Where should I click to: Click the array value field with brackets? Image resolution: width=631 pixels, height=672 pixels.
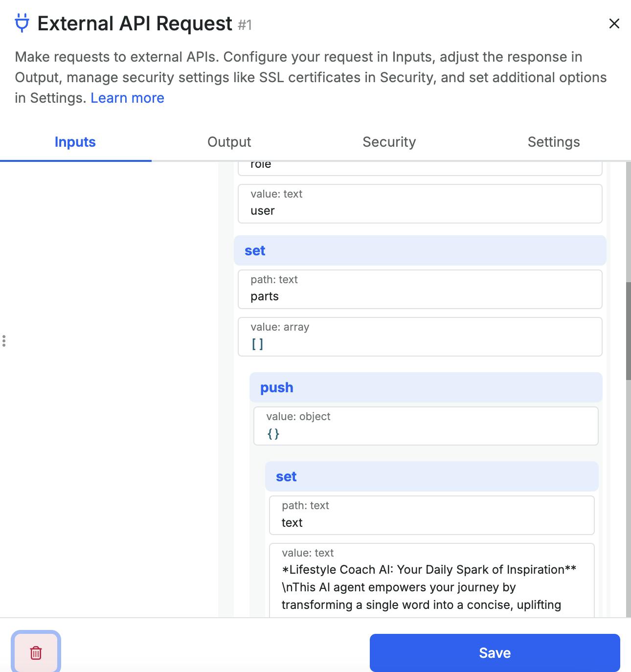pos(420,337)
